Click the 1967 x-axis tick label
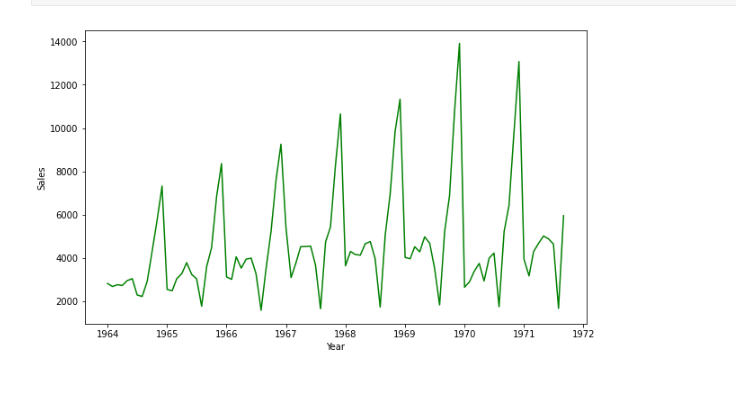Image resolution: width=736 pixels, height=408 pixels. click(286, 335)
